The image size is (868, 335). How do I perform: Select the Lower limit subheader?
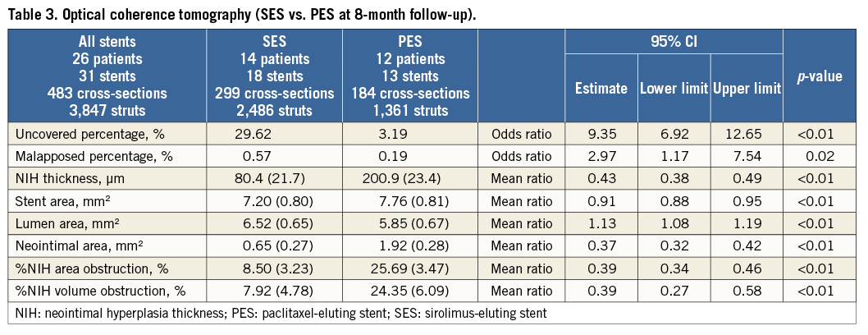coord(673,88)
